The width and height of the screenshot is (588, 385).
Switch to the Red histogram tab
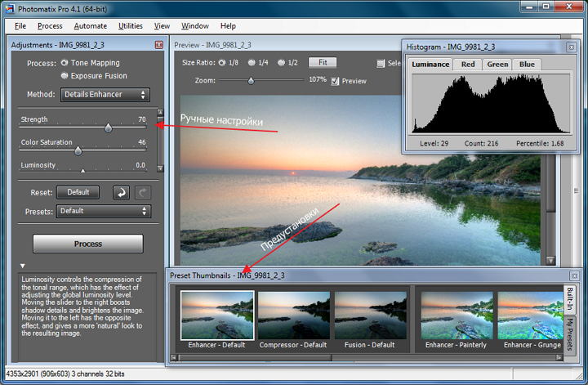(467, 65)
